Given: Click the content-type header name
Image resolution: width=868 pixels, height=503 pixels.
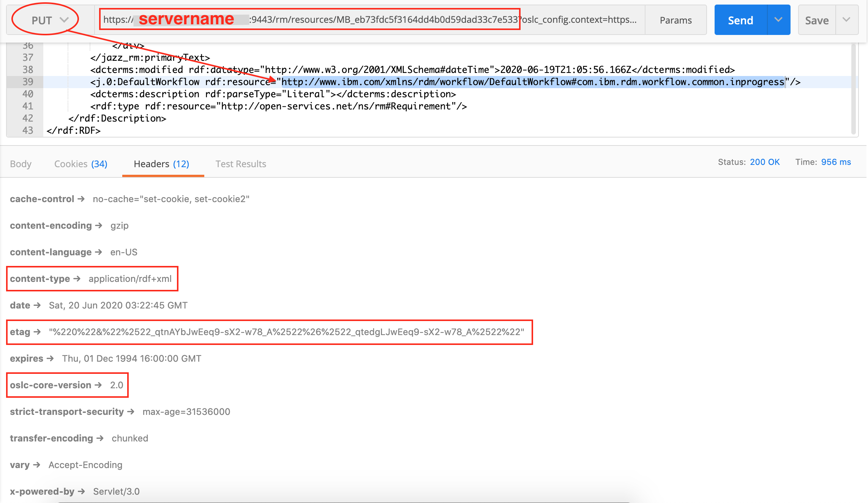Looking at the screenshot, I should coord(40,279).
